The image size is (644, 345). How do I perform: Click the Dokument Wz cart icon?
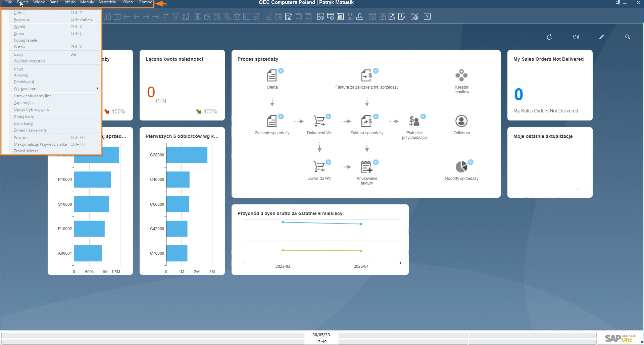pyautogui.click(x=319, y=121)
